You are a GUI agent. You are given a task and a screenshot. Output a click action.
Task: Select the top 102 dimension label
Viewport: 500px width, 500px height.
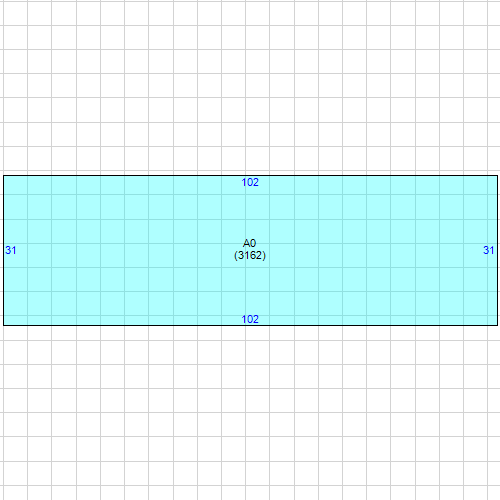pos(250,182)
